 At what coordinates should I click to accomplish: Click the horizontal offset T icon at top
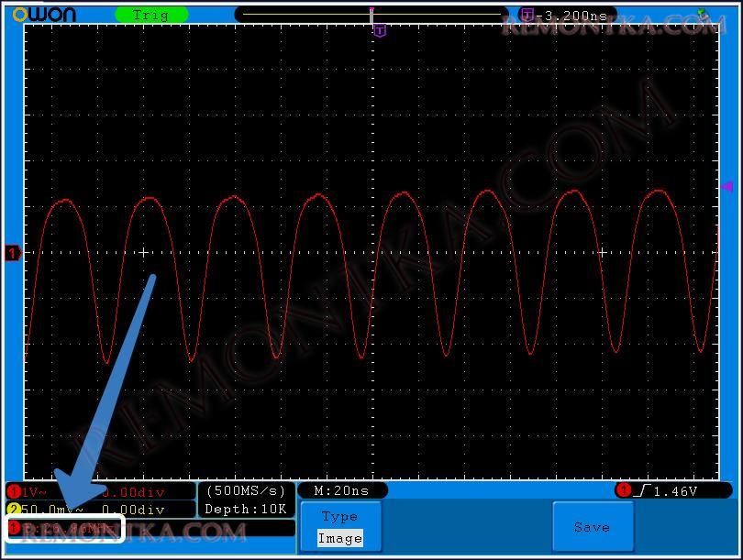tap(527, 15)
